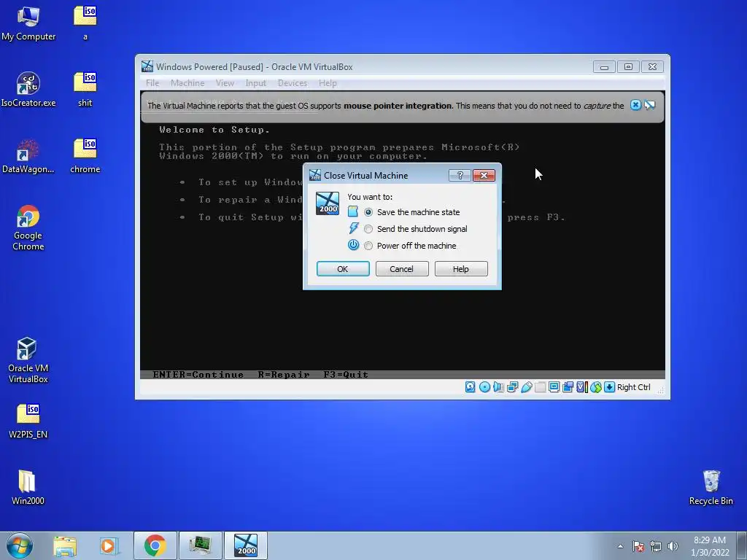
Task: Select the IsoCreator.exe desktop shortcut
Action: 28,90
